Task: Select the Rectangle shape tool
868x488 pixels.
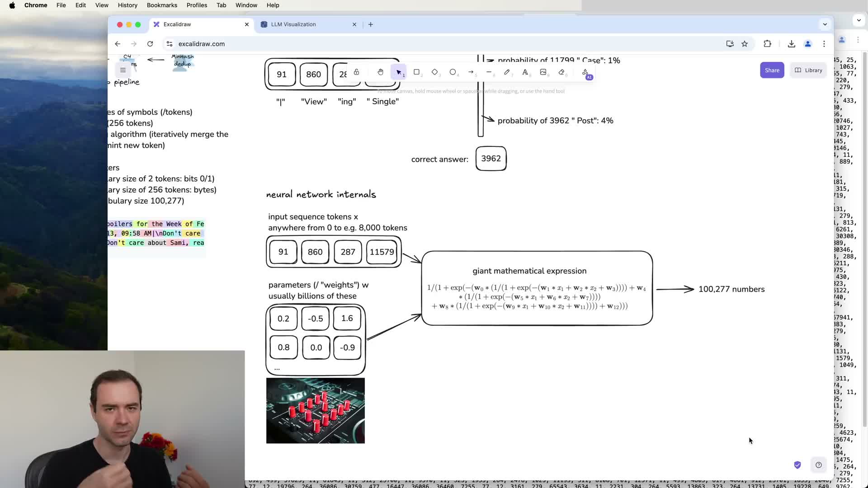Action: [x=416, y=72]
